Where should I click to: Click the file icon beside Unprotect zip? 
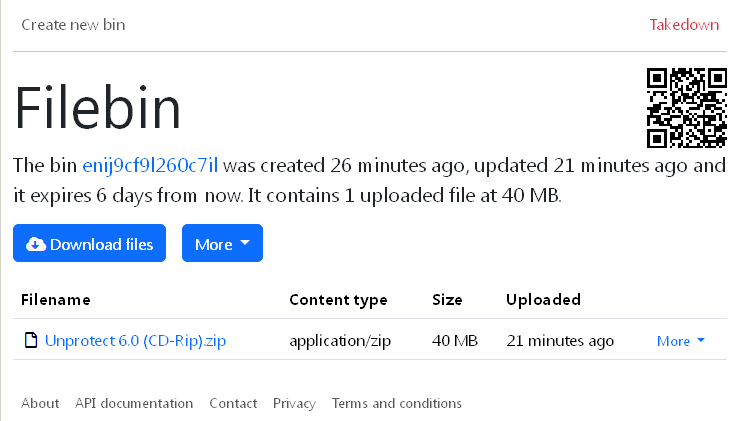pos(31,341)
